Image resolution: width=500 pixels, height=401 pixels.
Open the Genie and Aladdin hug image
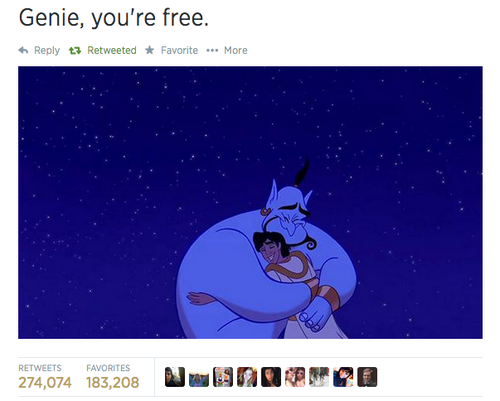(x=250, y=202)
